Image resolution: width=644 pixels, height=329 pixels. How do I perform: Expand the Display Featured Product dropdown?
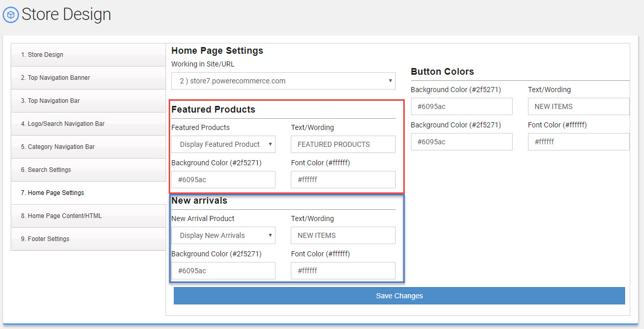point(223,144)
